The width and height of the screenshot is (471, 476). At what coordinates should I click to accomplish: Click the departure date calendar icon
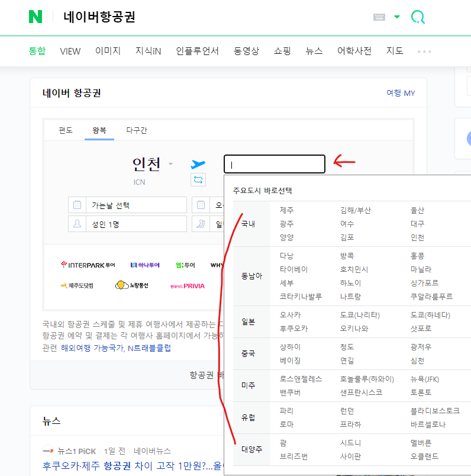[77, 205]
